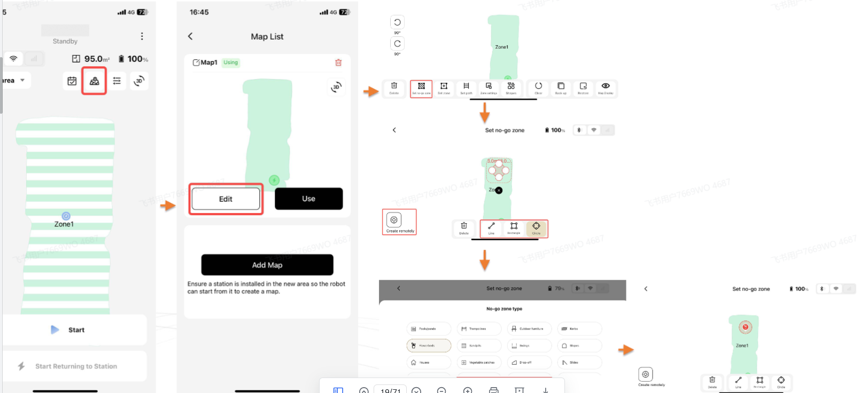Image resolution: width=868 pixels, height=393 pixels.
Task: Click the Clear tool in edit toolbar
Action: [538, 88]
